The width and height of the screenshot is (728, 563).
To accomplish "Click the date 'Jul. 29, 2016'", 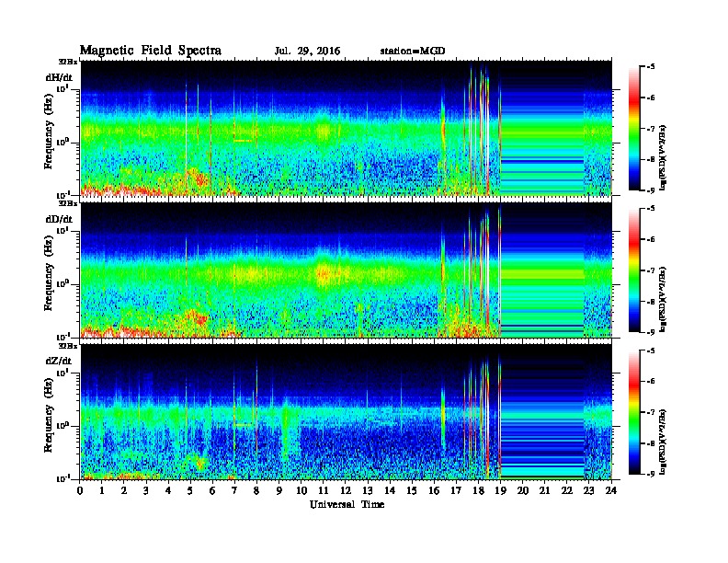I will [307, 52].
